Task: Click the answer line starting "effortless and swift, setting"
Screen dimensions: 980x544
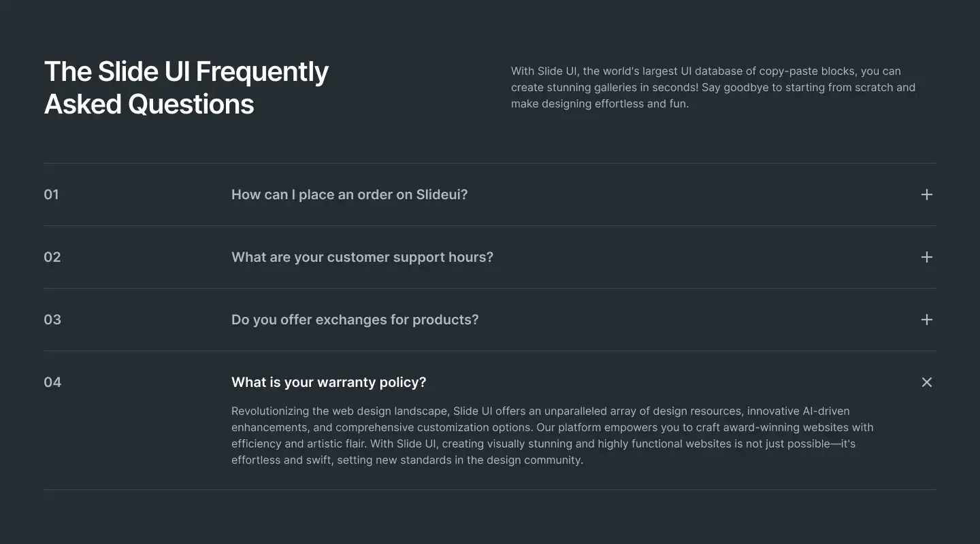Action: pos(407,460)
